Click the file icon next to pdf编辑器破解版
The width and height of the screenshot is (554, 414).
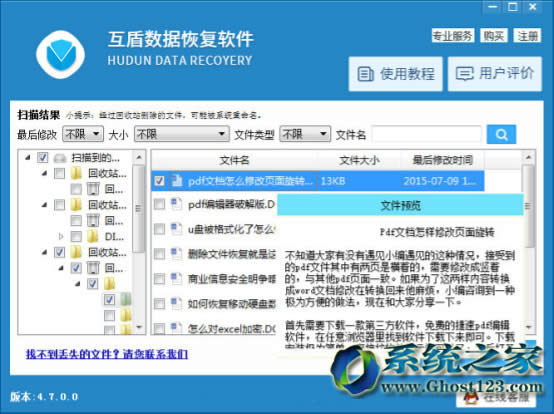[176, 204]
